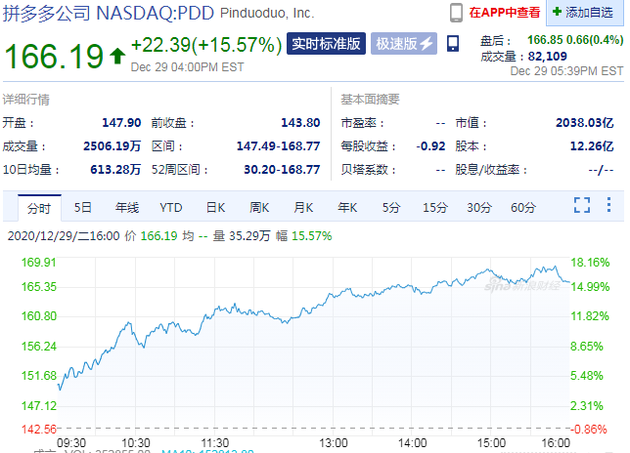
Task: Click the 每股收益 value -0.92
Action: point(431,146)
